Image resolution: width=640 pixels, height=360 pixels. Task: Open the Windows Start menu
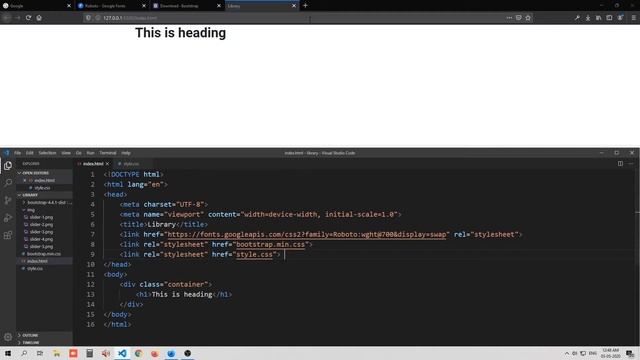[8, 353]
